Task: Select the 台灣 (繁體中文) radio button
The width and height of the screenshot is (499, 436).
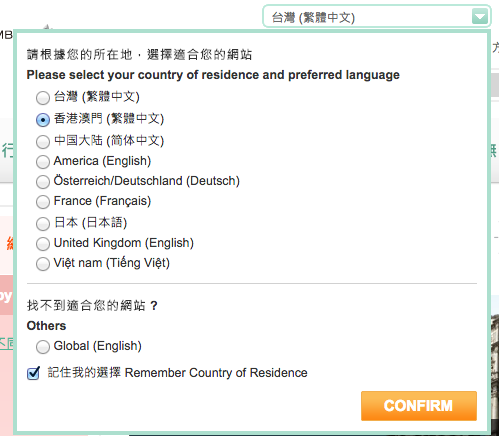Action: [43, 98]
